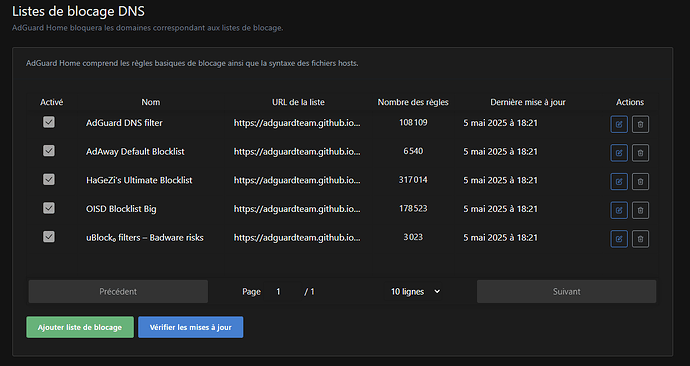The height and width of the screenshot is (366, 690).
Task: Edit HaGeZi's Ultimate Blocklist entry
Action: pyautogui.click(x=619, y=181)
